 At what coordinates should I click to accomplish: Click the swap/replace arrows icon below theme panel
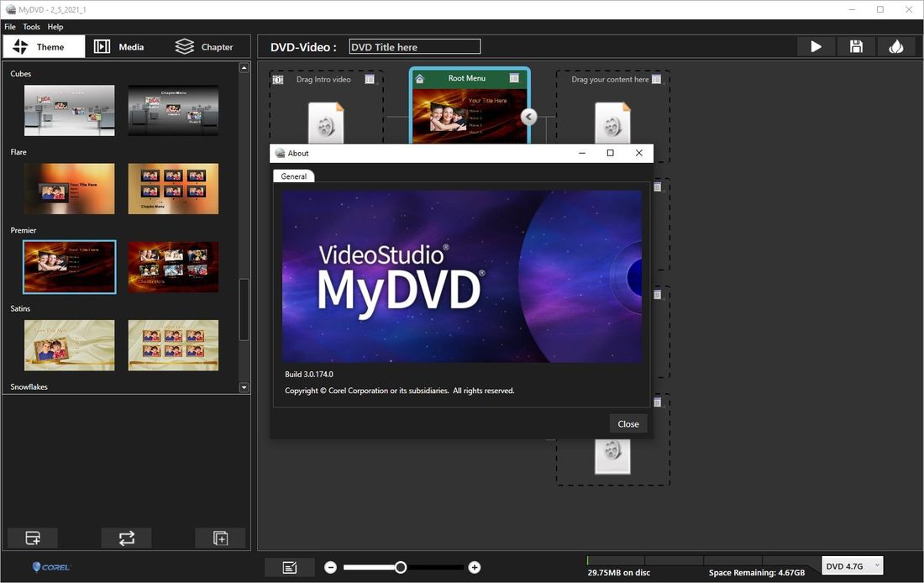click(x=127, y=538)
